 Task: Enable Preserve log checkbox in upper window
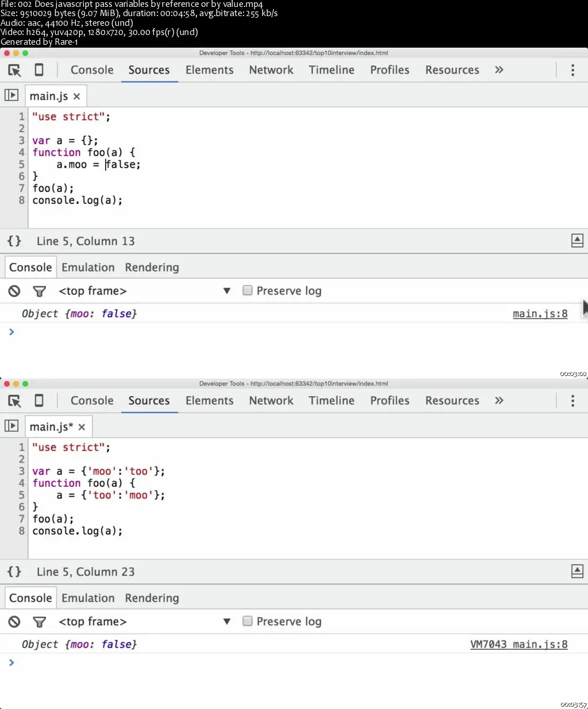[x=247, y=290]
